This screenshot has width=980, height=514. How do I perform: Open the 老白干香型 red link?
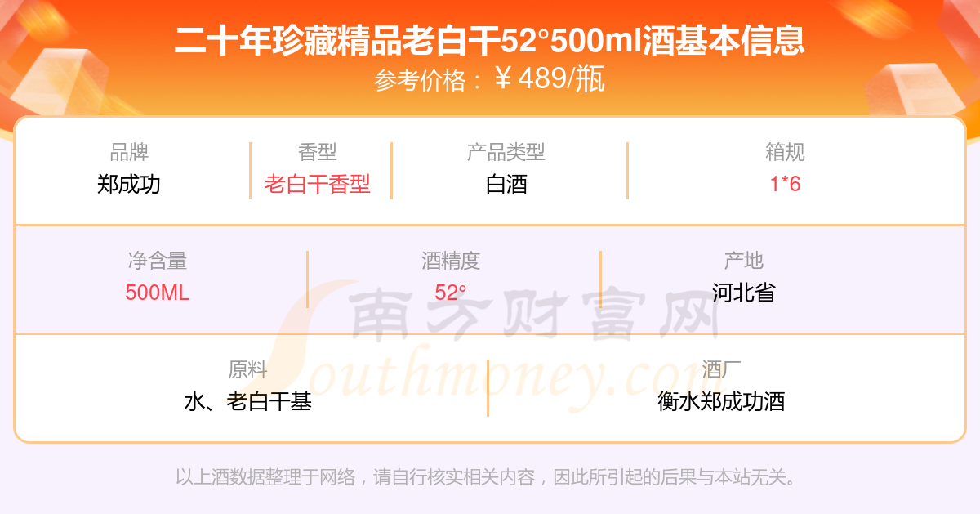[318, 184]
